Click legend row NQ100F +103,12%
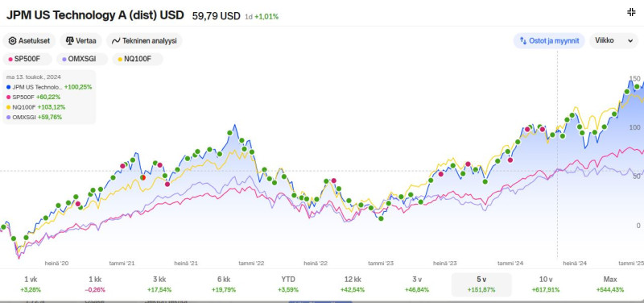 36,107
